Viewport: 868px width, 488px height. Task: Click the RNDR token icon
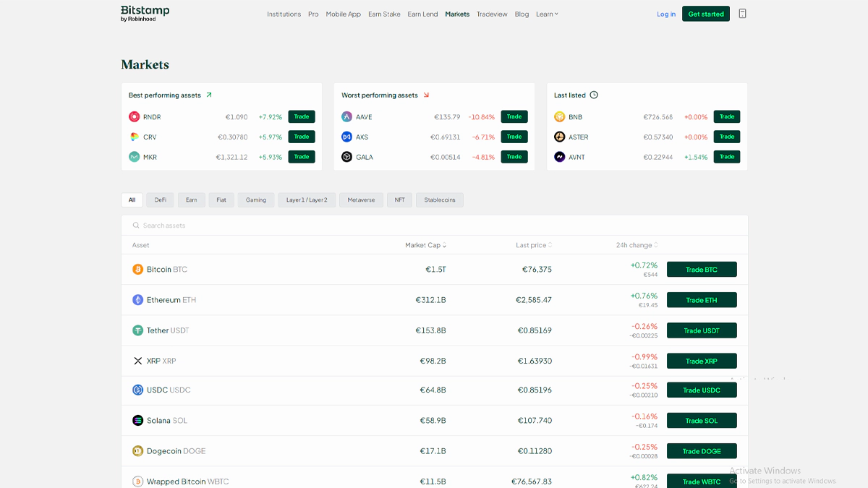pyautogui.click(x=134, y=117)
